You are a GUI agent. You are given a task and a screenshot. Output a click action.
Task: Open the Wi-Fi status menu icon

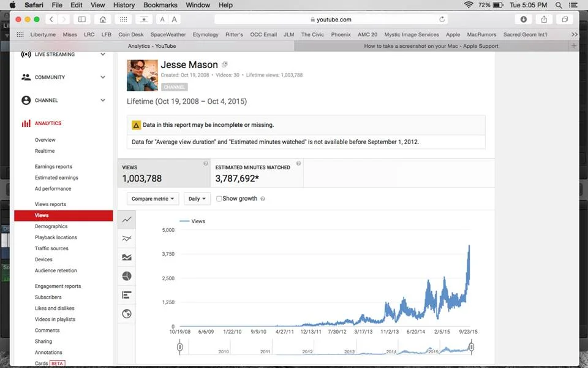469,5
